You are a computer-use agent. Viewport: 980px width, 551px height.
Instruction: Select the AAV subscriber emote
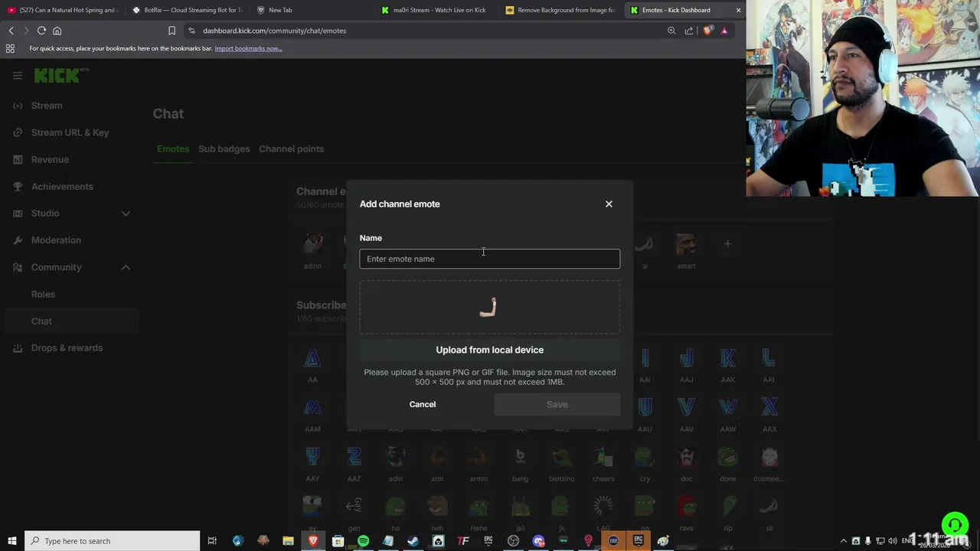click(x=686, y=408)
